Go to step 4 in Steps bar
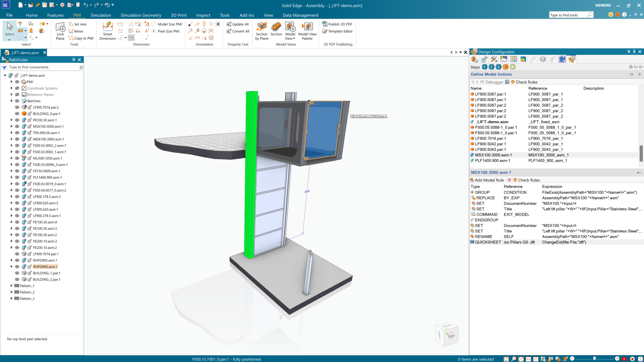644x362 pixels. tap(506, 67)
